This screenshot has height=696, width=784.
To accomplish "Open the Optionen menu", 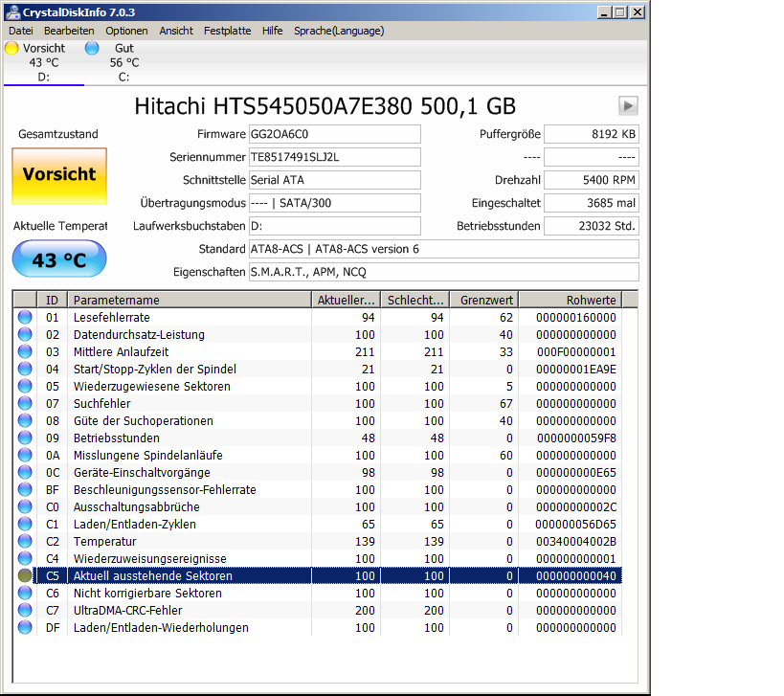I will pos(126,31).
